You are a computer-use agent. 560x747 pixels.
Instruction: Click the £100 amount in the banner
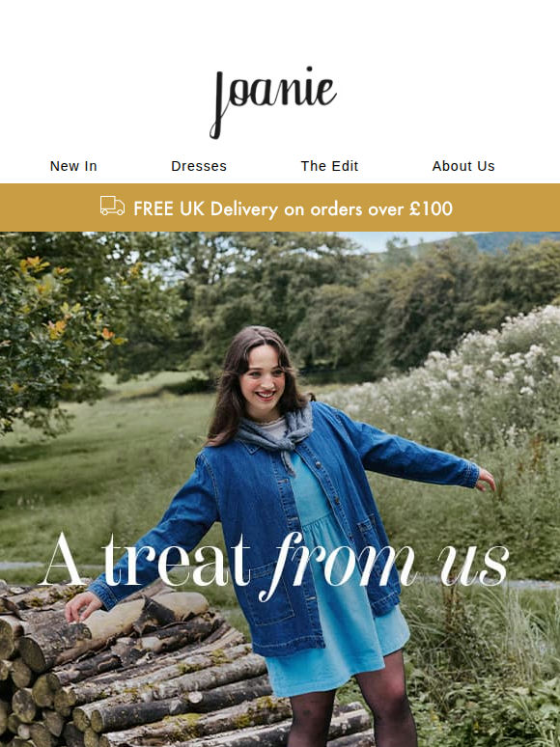(x=431, y=208)
